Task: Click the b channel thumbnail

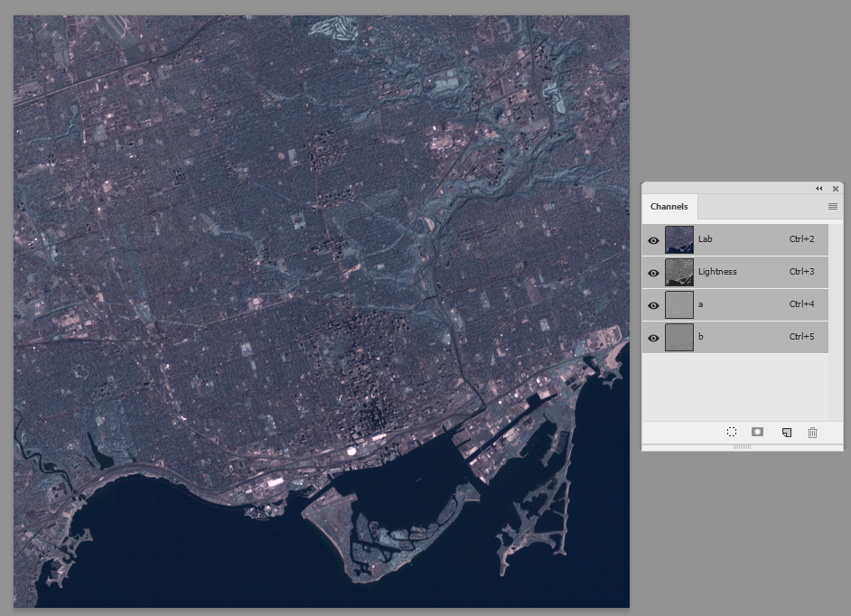Action: click(x=679, y=337)
